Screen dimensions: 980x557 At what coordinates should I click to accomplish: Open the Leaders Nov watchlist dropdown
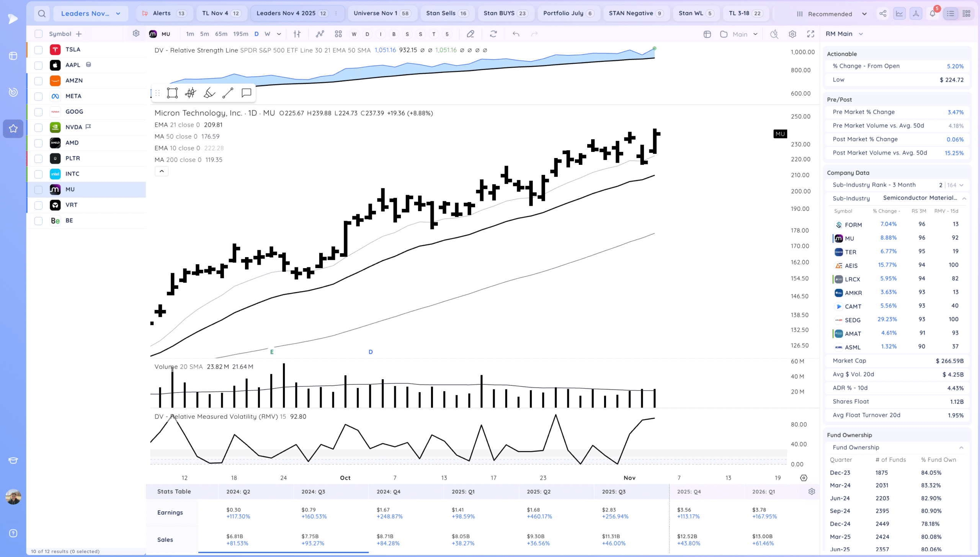pos(91,14)
